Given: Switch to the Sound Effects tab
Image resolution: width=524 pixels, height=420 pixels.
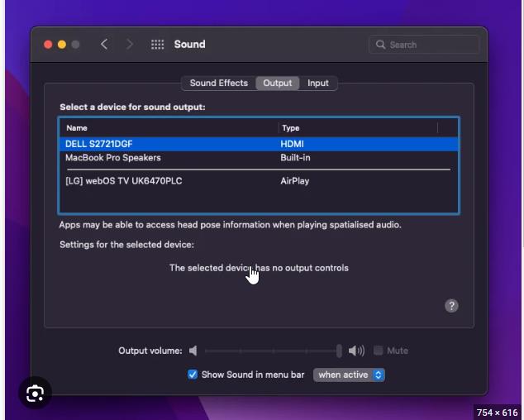Looking at the screenshot, I should click(x=219, y=83).
